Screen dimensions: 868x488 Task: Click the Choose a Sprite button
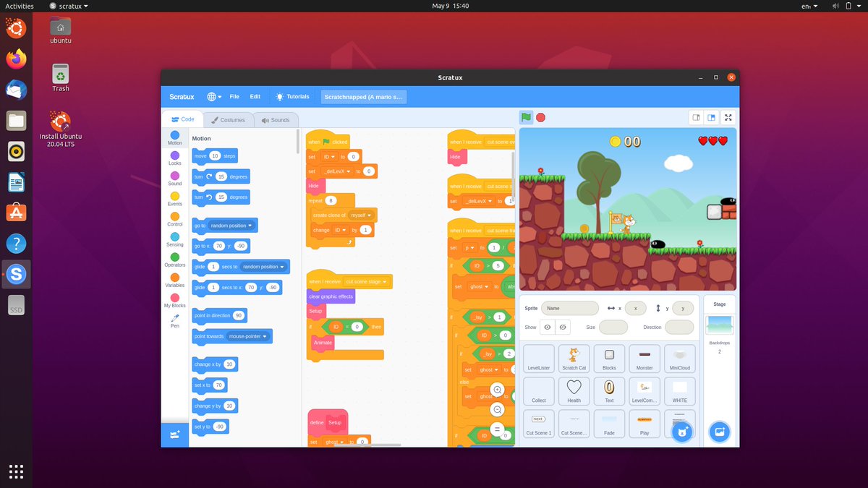coord(682,432)
